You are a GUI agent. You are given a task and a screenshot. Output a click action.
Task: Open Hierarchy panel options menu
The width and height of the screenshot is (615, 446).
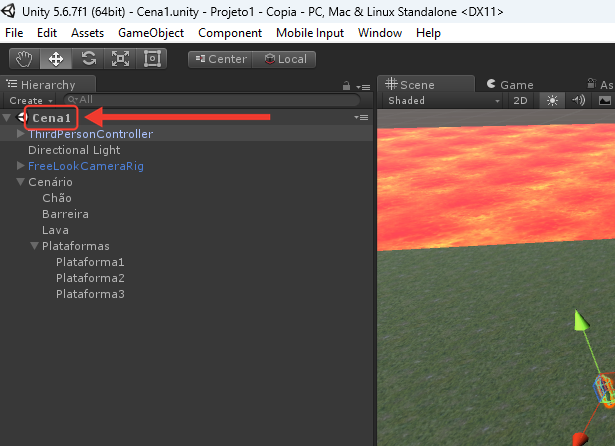click(x=364, y=87)
